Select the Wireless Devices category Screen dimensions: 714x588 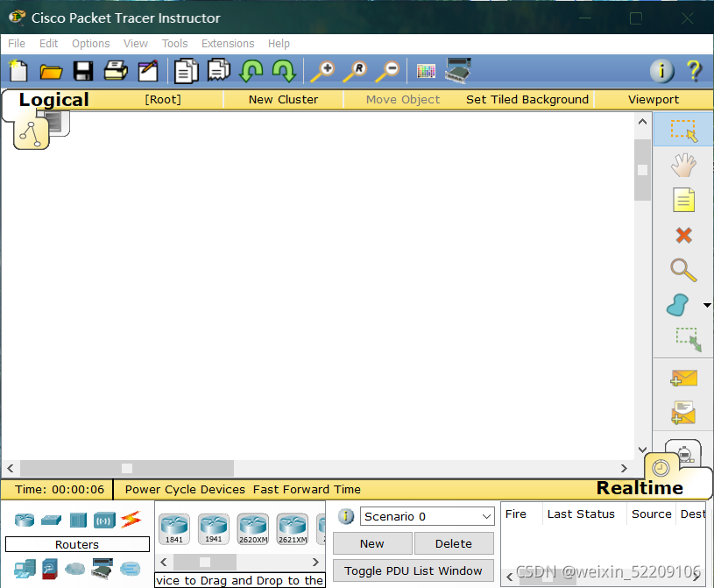[x=104, y=521]
